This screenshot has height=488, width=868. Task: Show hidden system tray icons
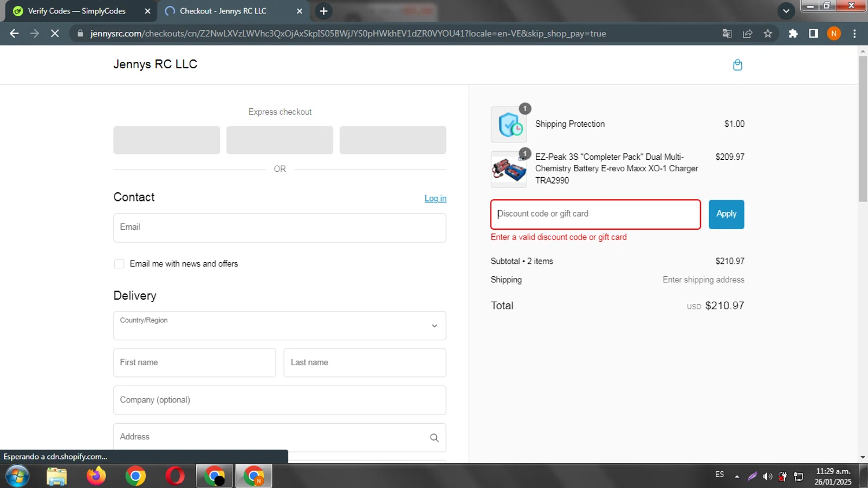pos(737,476)
